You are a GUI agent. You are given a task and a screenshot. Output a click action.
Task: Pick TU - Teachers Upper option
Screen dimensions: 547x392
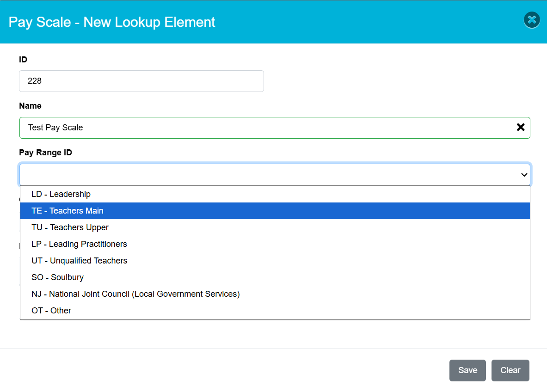70,227
